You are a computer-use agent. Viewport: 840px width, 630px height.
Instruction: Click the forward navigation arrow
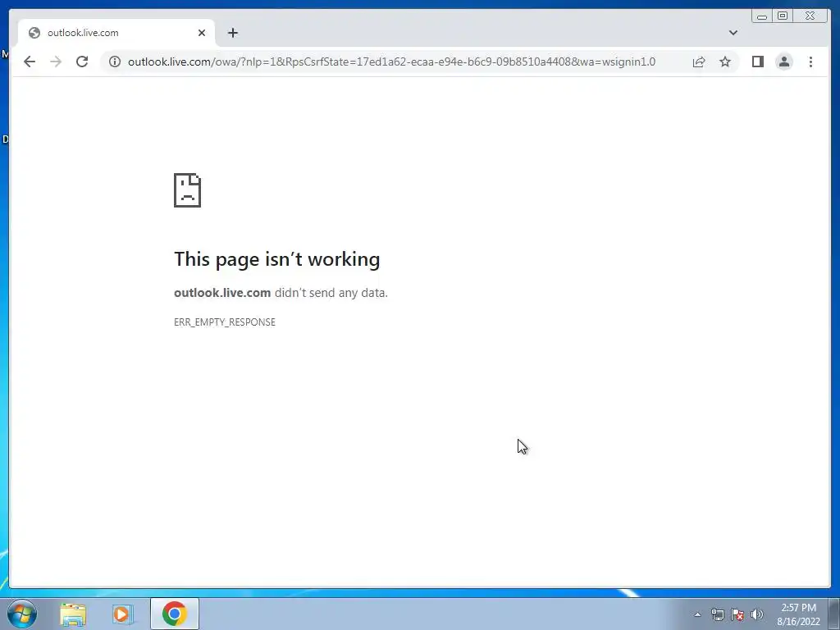[x=56, y=62]
